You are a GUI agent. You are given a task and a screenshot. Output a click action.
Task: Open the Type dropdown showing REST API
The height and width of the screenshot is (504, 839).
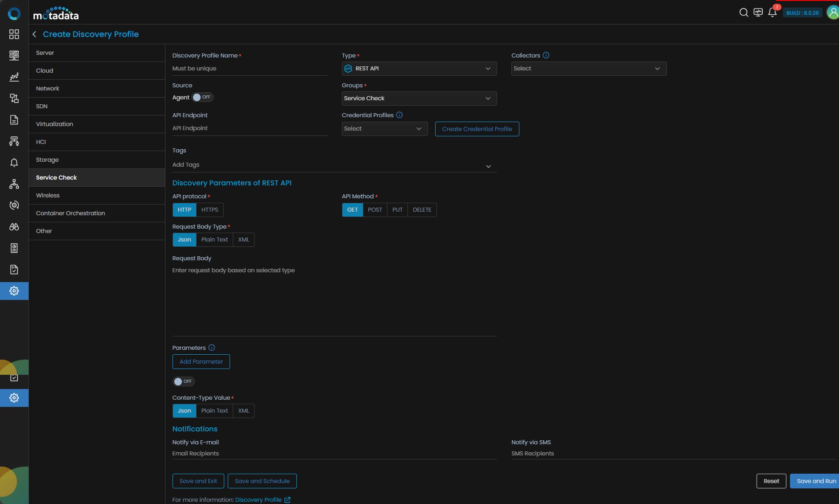[419, 69]
